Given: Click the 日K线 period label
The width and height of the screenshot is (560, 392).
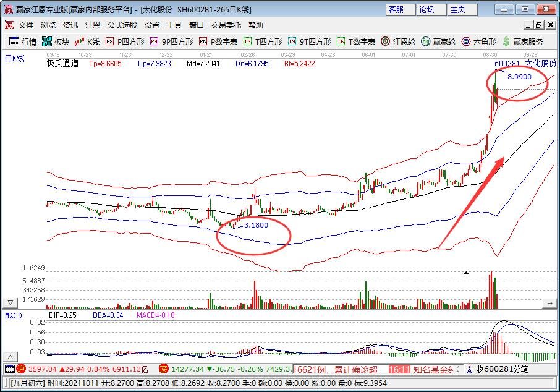Looking at the screenshot, I should tap(16, 58).
